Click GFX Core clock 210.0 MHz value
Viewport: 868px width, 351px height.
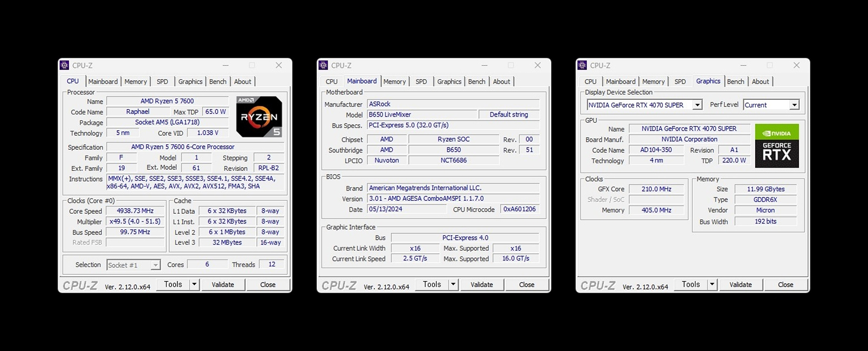tap(656, 189)
